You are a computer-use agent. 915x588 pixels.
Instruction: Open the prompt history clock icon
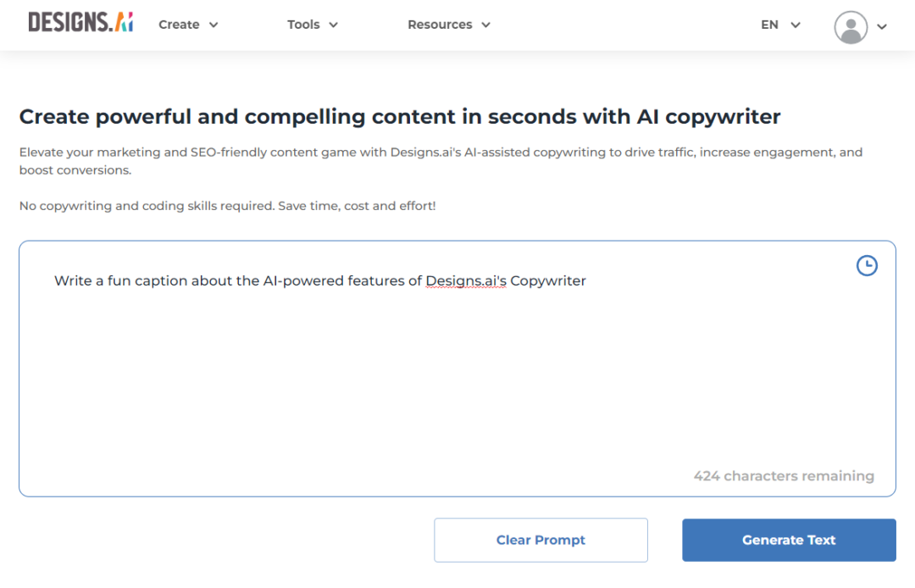point(867,265)
